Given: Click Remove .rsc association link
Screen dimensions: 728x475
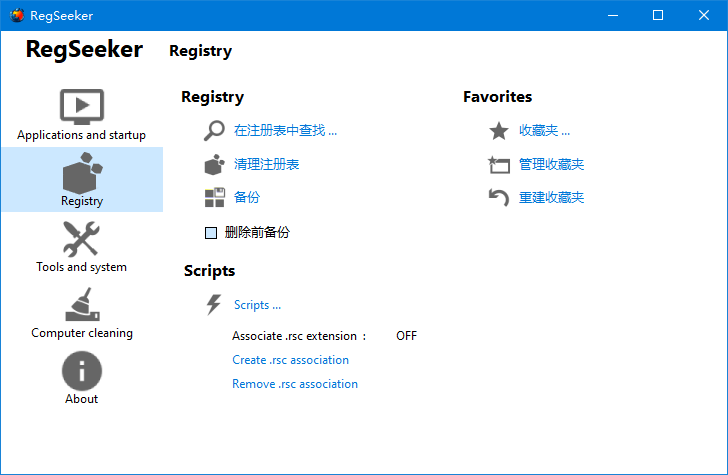Looking at the screenshot, I should click(295, 384).
